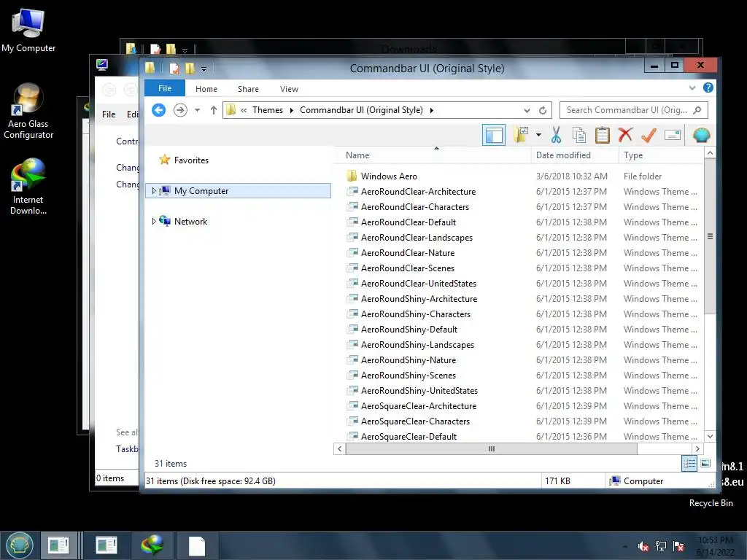The width and height of the screenshot is (747, 560).
Task: Expand Network tree node
Action: [x=153, y=222]
